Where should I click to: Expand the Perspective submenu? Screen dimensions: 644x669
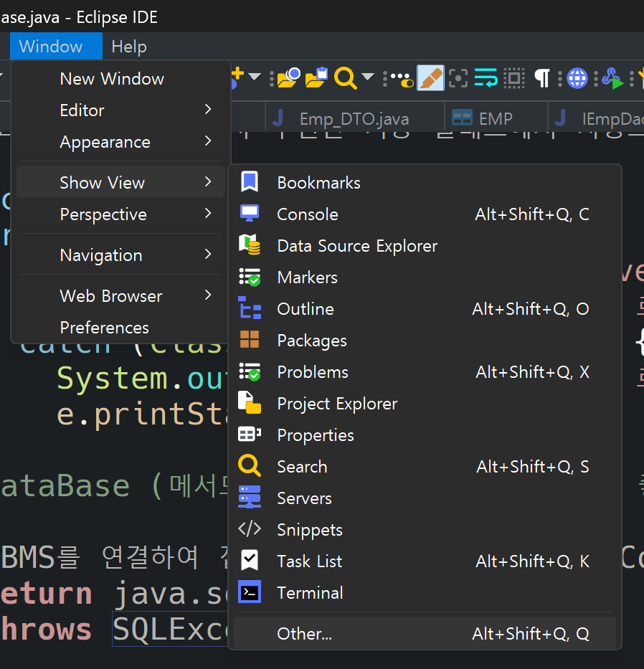click(x=120, y=214)
